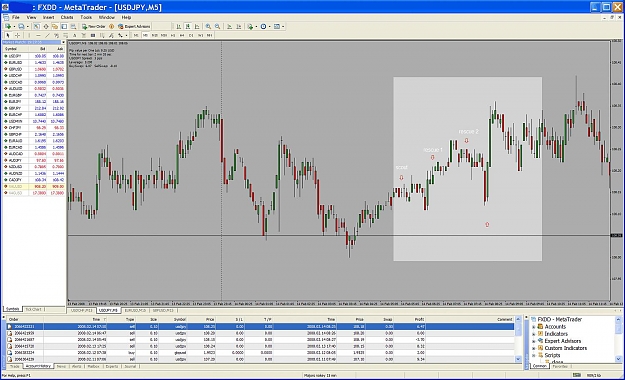Collapse the Scripts node in Navigator
The width and height of the screenshot is (625, 380).
click(534, 355)
